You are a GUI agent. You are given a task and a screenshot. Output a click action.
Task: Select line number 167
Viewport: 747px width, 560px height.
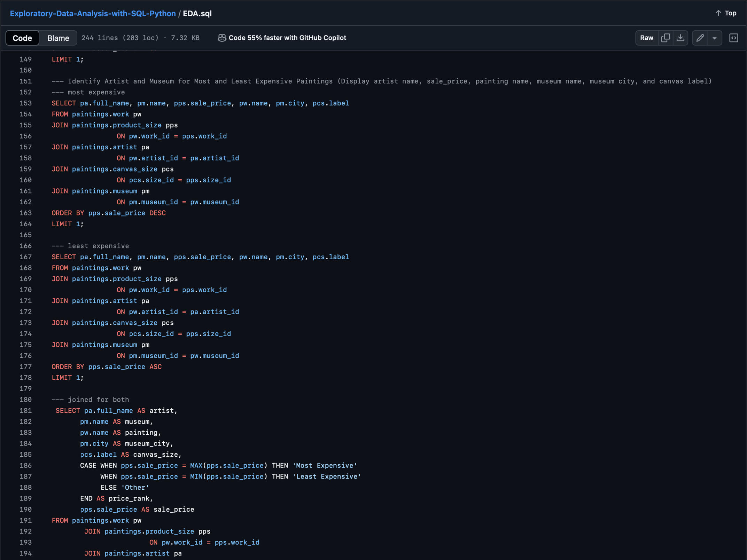[x=25, y=257]
